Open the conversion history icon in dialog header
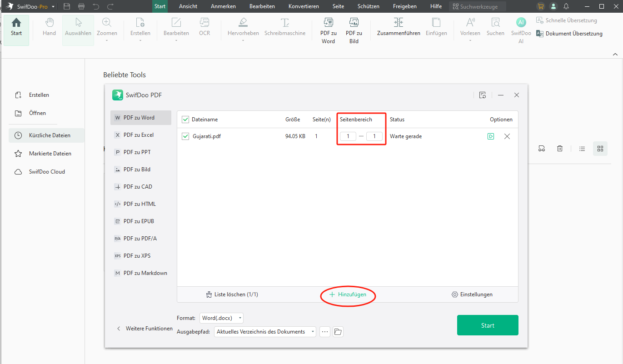 [483, 95]
